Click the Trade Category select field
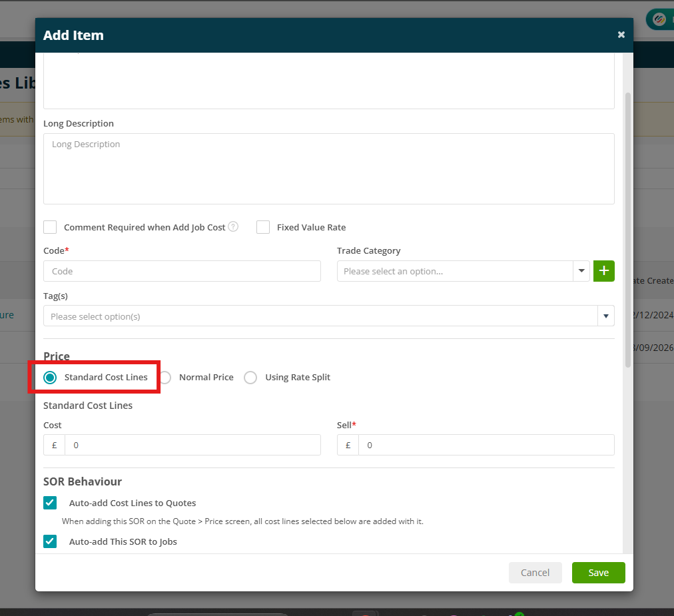674x616 pixels. [x=455, y=271]
